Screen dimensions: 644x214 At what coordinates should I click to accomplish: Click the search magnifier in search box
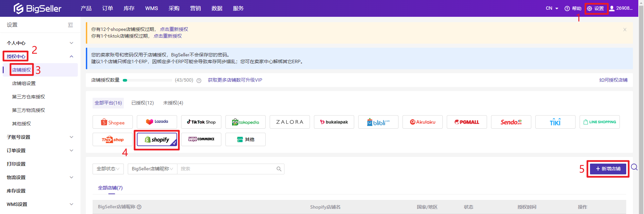pyautogui.click(x=279, y=169)
